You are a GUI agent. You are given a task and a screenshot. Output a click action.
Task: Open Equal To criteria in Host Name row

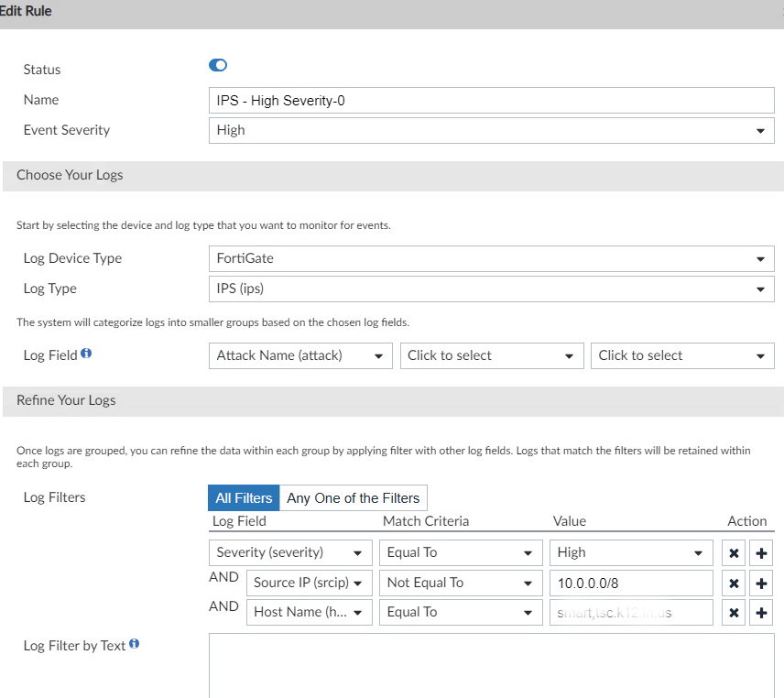(x=461, y=613)
